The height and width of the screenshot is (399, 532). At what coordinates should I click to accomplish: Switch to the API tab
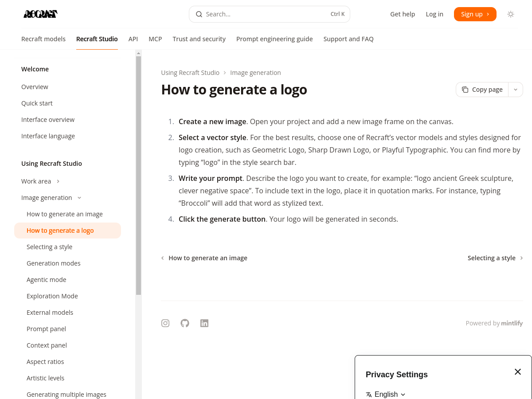click(133, 39)
